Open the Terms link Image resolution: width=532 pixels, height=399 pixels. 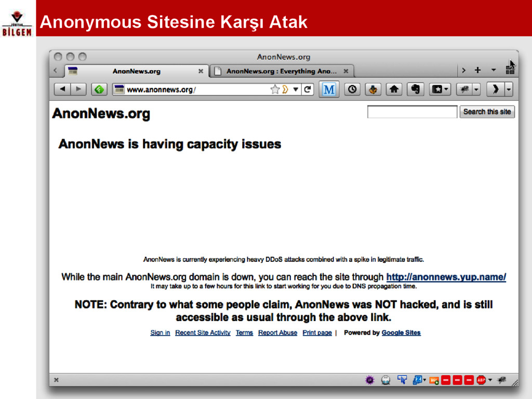(244, 333)
